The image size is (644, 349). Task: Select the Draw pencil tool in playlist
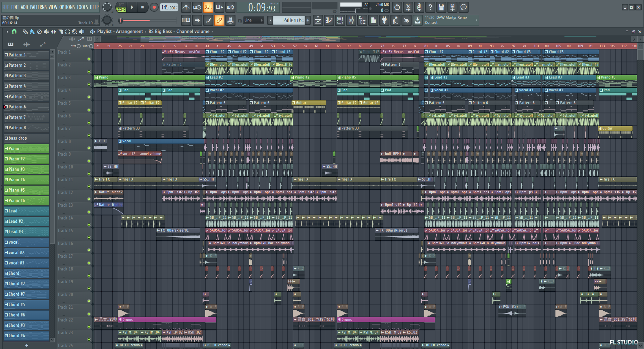coord(25,32)
